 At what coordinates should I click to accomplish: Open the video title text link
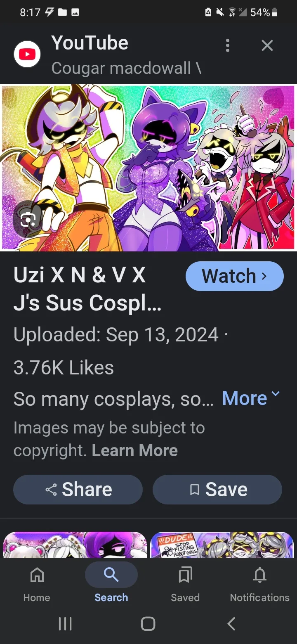pos(87,289)
